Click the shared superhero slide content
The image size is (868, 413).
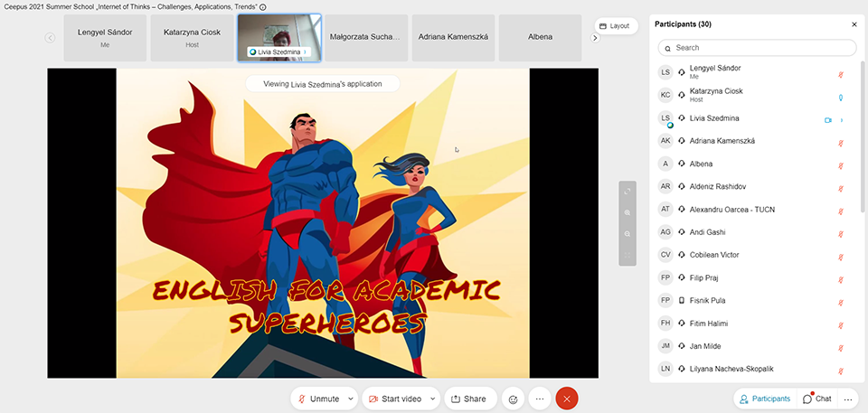click(323, 223)
